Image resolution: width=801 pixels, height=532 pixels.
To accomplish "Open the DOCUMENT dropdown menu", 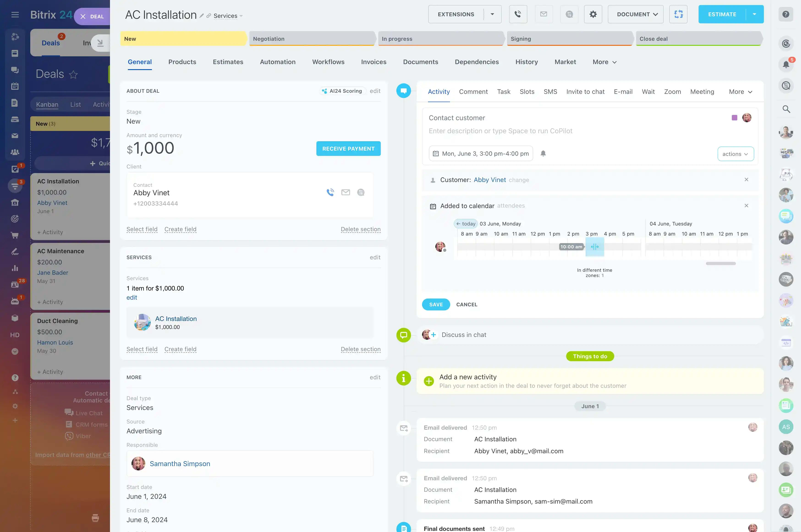I will point(635,14).
